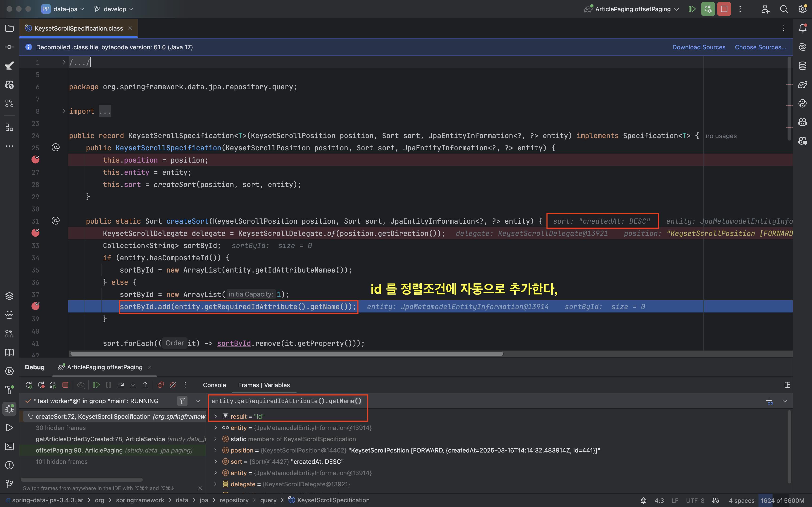Image resolution: width=812 pixels, height=507 pixels.
Task: Switch to the Console tab
Action: (214, 385)
